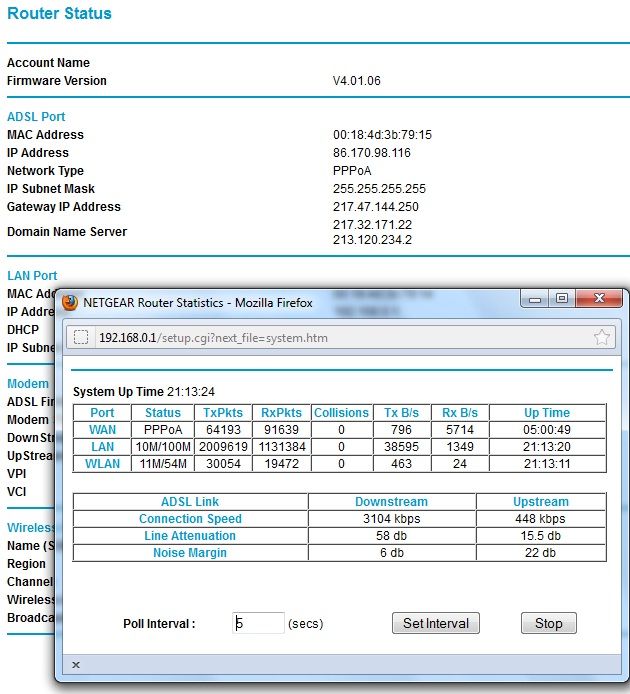The height and width of the screenshot is (694, 630).
Task: Click the ADSL Port IP Address 86.170.98.116
Action: [372, 153]
